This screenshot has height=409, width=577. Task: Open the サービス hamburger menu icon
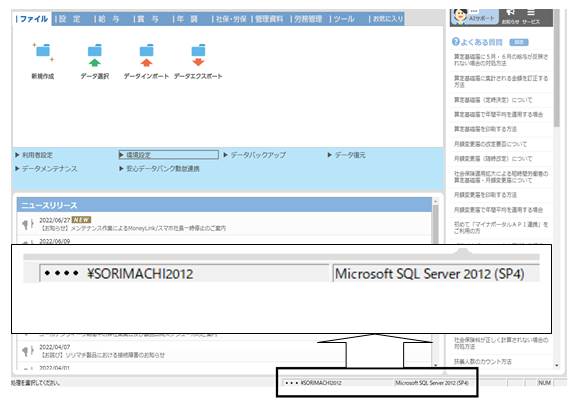[530, 13]
